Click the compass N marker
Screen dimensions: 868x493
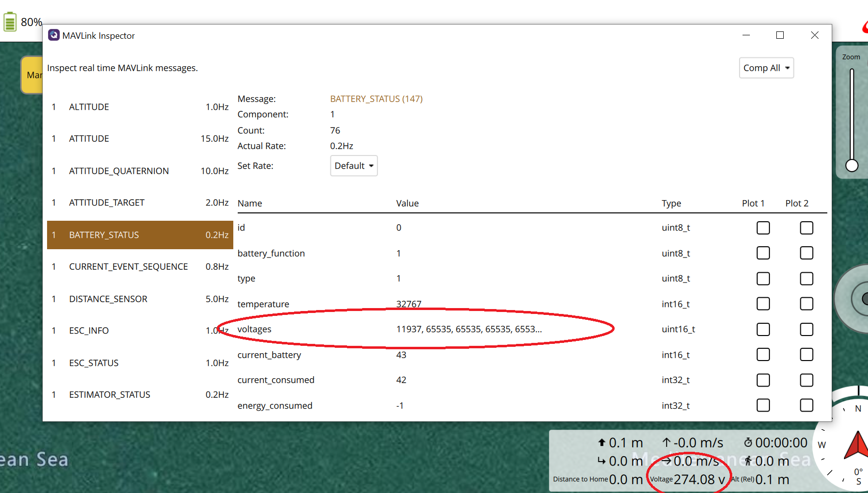coord(858,409)
